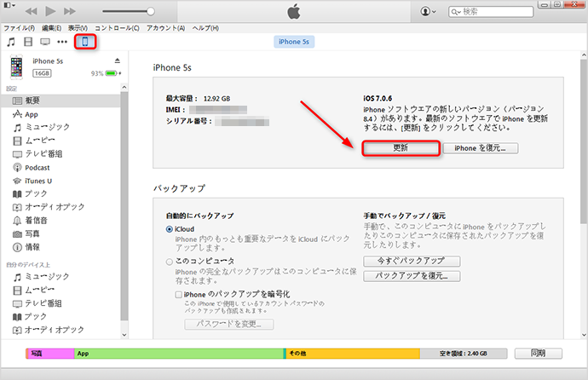Click the 今すぐバックアップ button
This screenshot has height=380, width=588.
point(412,261)
